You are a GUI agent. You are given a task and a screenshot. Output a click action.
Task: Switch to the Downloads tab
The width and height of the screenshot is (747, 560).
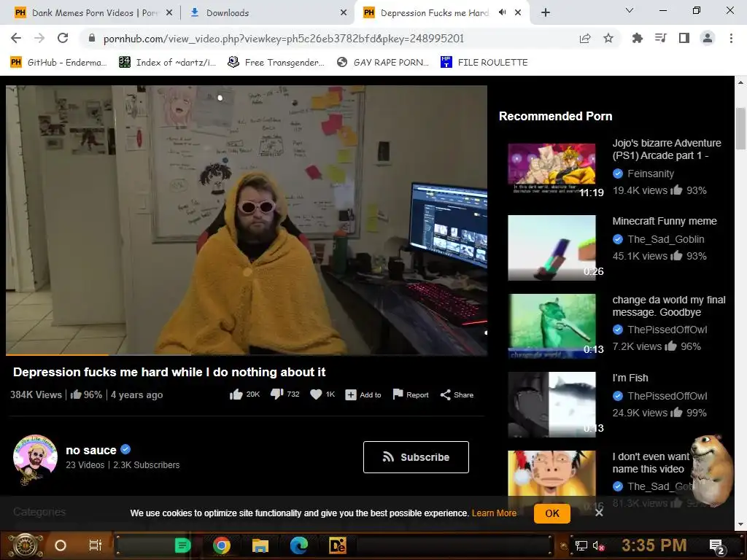228,13
